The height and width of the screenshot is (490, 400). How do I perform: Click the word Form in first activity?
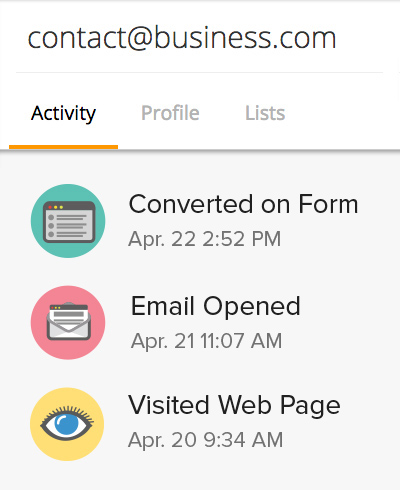coord(328,204)
